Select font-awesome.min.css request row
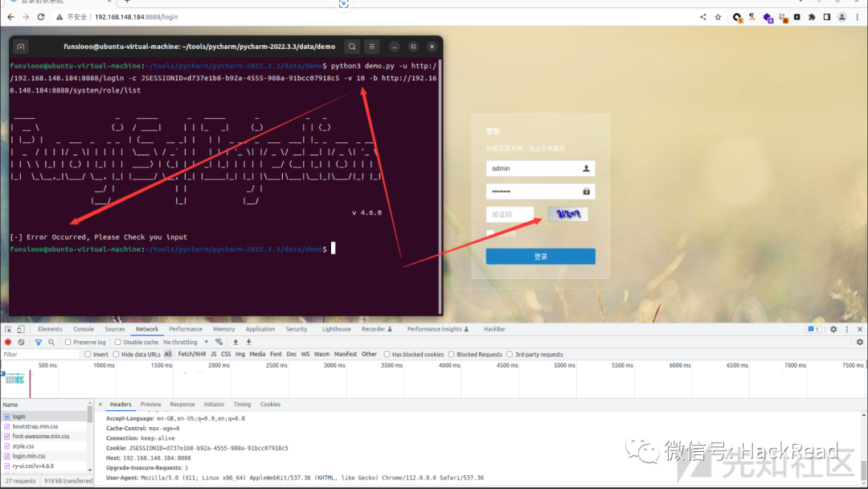The image size is (868, 489). tap(44, 437)
